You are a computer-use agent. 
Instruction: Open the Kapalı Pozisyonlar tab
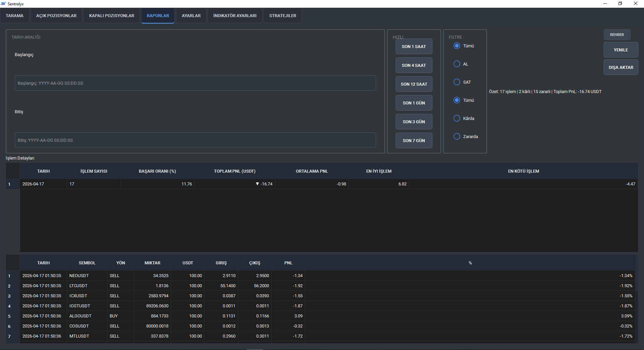pos(111,16)
